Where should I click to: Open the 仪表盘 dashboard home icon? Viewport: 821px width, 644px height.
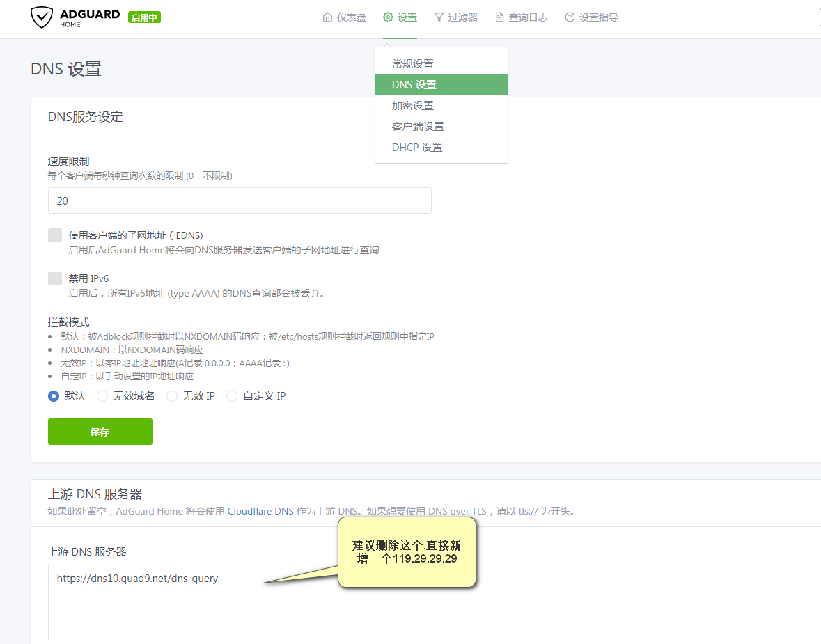click(327, 17)
